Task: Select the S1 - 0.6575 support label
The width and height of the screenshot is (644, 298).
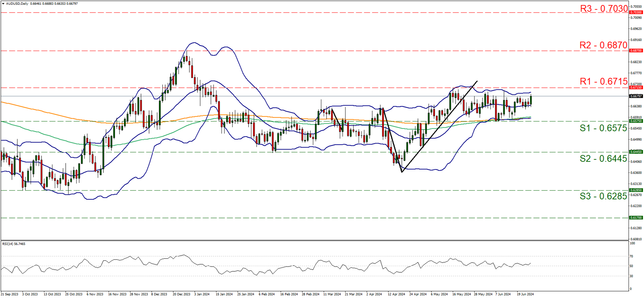Action: coord(603,128)
